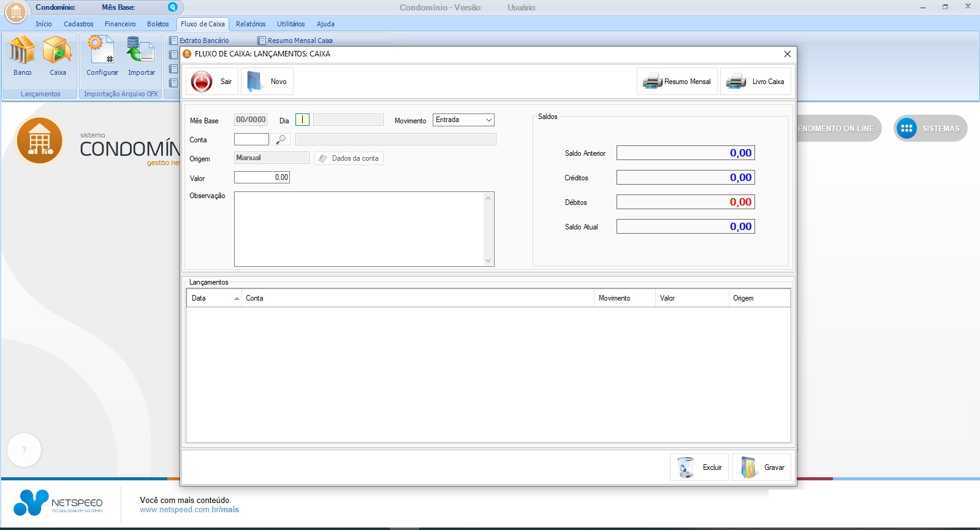Image resolution: width=980 pixels, height=530 pixels.
Task: Click Observação scrollbar up arrow
Action: [488, 198]
